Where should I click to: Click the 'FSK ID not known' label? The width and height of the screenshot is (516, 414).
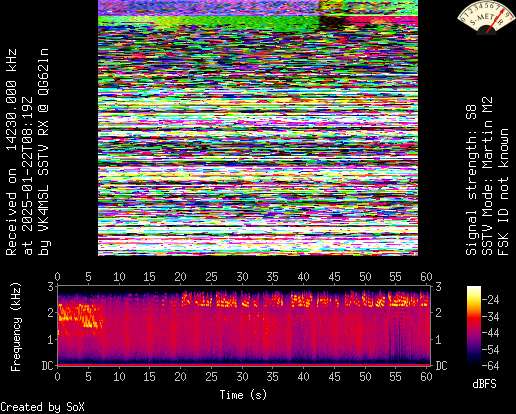click(503, 192)
